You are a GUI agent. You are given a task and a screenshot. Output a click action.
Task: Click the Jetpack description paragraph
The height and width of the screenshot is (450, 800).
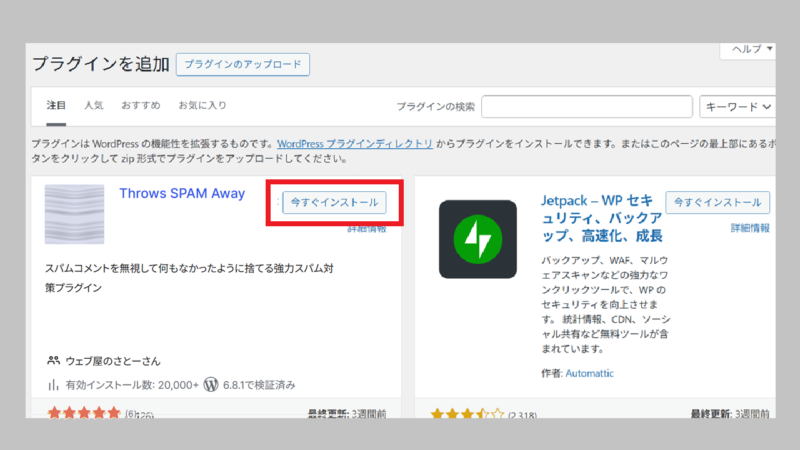pos(606,305)
